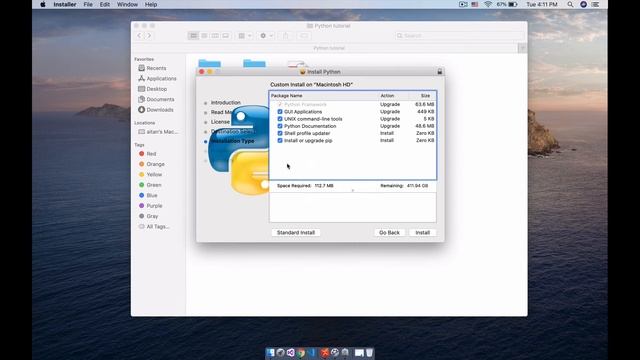Select the Introduction step in installer sidebar

[225, 102]
